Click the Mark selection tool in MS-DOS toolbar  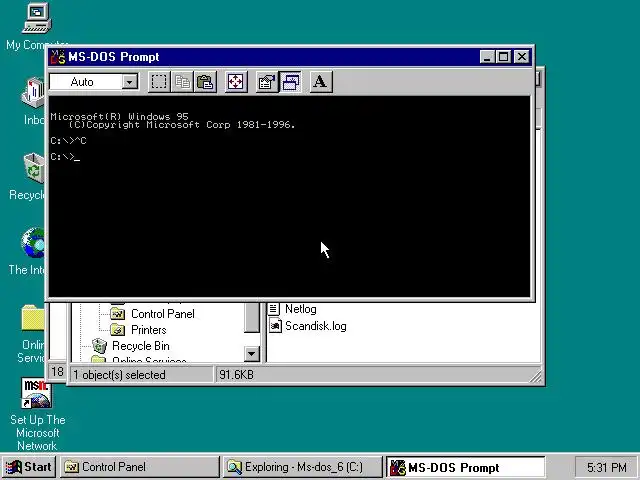pyautogui.click(x=159, y=82)
